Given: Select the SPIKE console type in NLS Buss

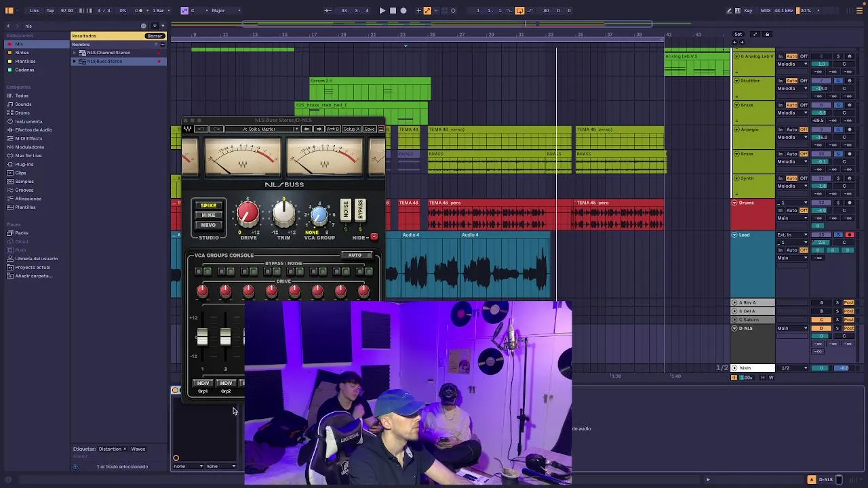Looking at the screenshot, I should pyautogui.click(x=208, y=206).
